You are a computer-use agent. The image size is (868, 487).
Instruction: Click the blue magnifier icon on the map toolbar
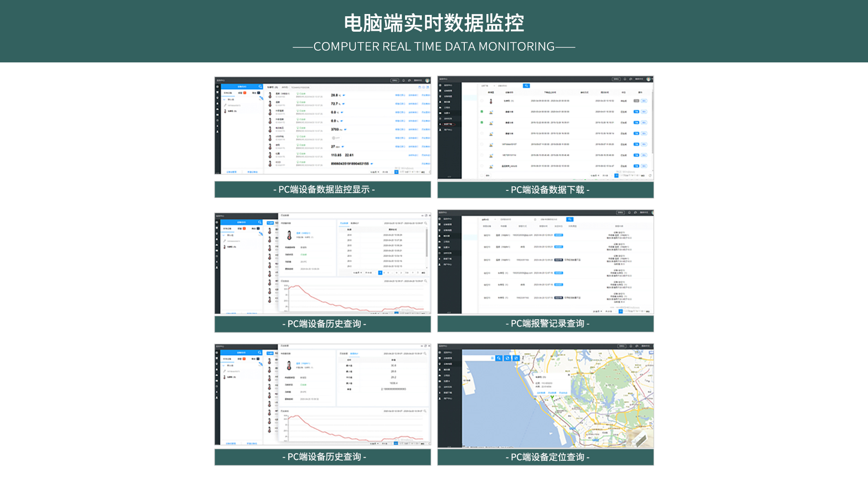pyautogui.click(x=499, y=358)
